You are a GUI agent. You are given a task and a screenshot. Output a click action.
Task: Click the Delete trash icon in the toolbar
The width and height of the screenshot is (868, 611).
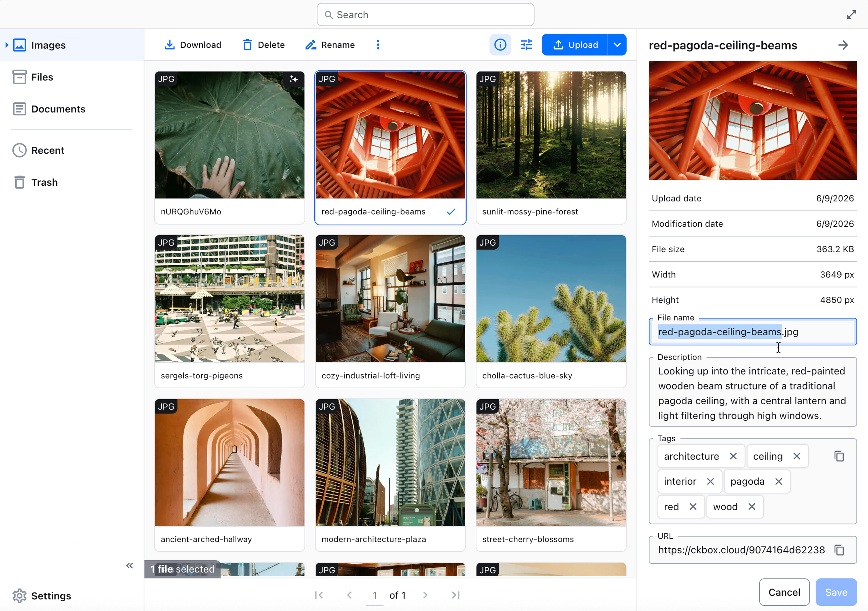(x=247, y=45)
